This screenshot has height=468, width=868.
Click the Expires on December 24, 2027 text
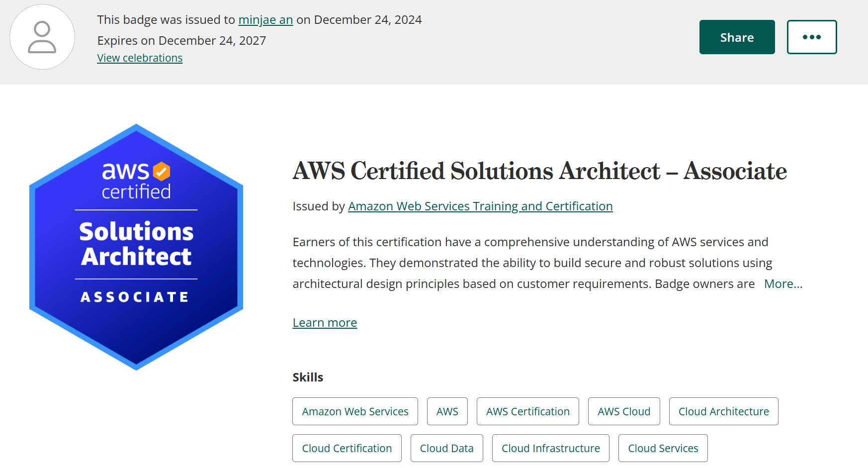[182, 40]
